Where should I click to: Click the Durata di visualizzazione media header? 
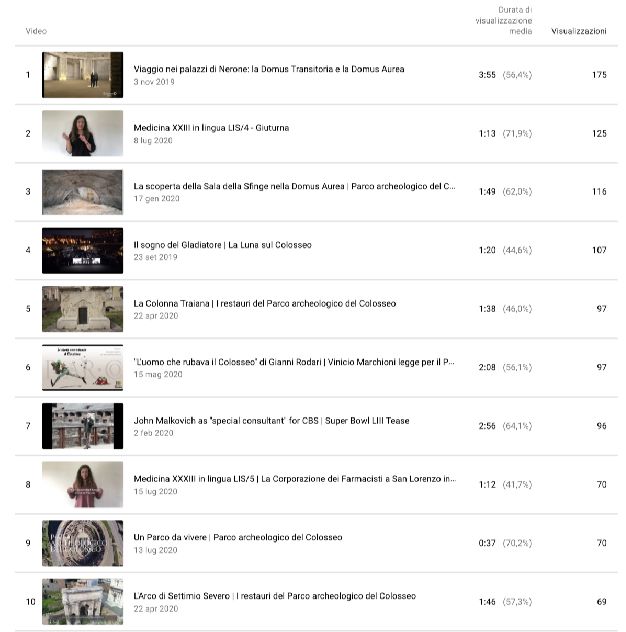tap(503, 20)
